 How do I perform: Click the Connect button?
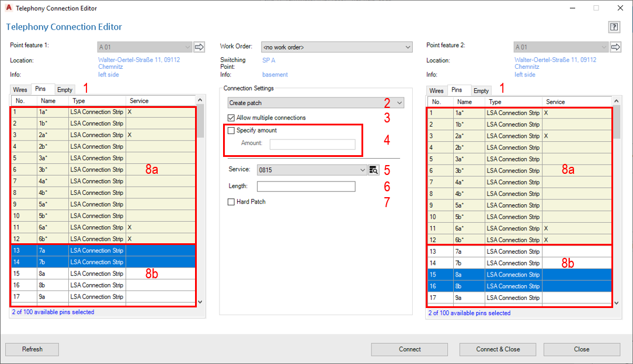pyautogui.click(x=410, y=349)
